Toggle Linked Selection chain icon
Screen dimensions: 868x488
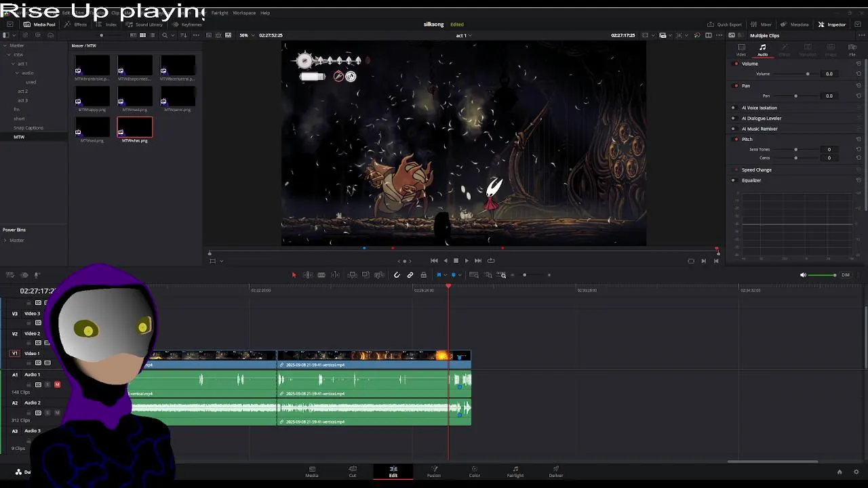coord(410,274)
